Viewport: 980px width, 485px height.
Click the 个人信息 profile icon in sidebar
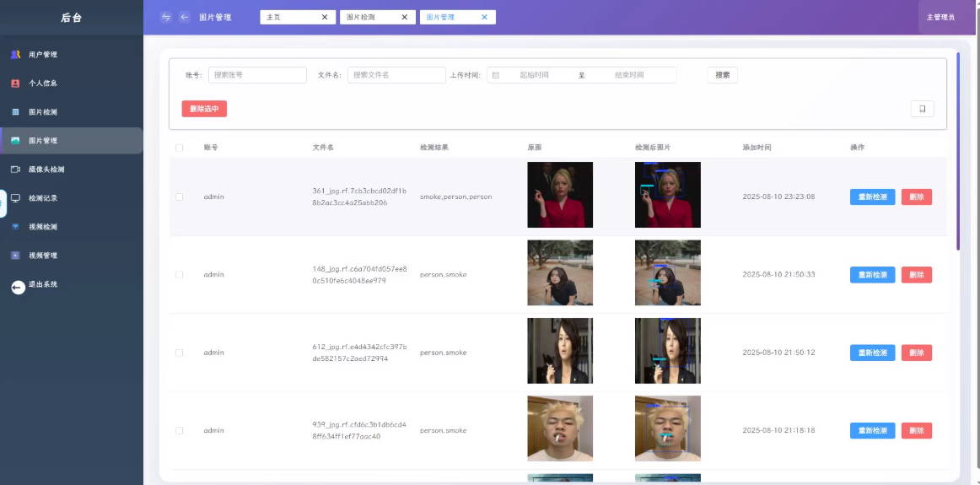(x=16, y=84)
